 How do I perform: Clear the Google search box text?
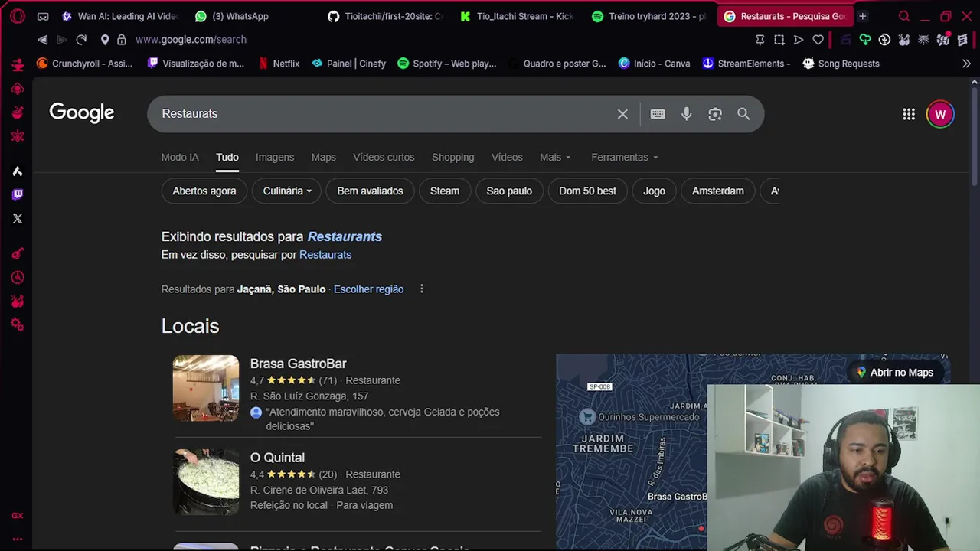coord(622,114)
